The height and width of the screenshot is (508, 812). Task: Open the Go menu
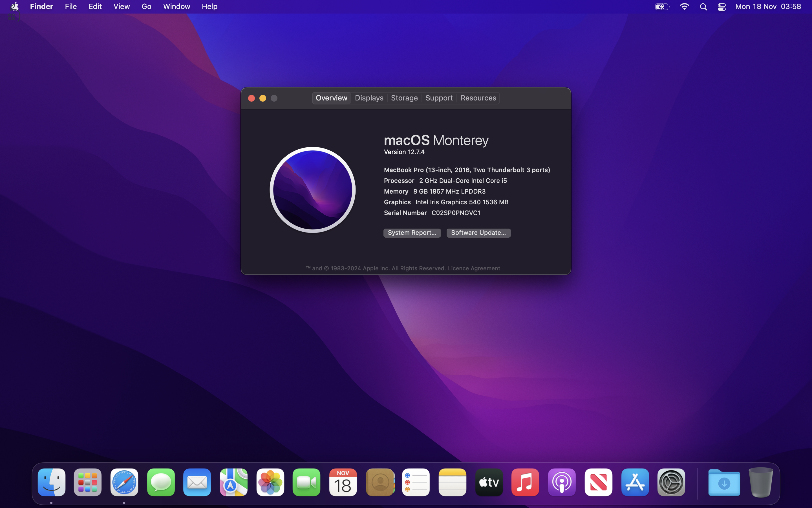[x=146, y=6]
